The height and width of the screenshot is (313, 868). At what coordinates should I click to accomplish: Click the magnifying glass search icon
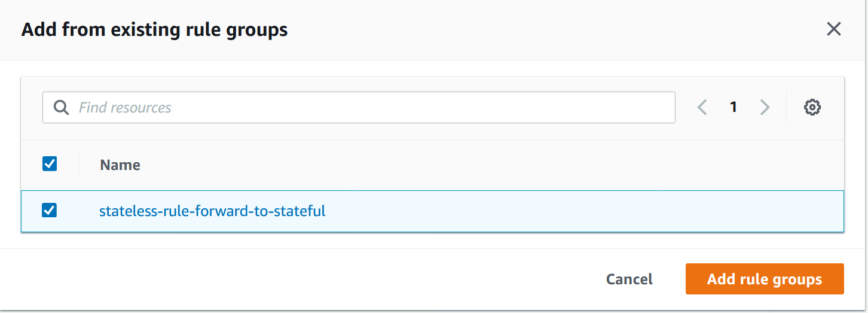point(61,108)
